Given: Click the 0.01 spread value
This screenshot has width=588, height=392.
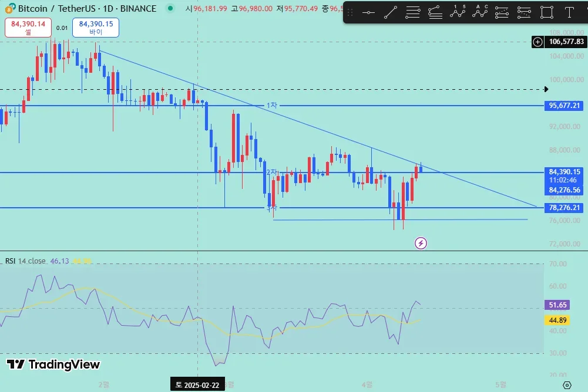Looking at the screenshot, I should [x=62, y=28].
